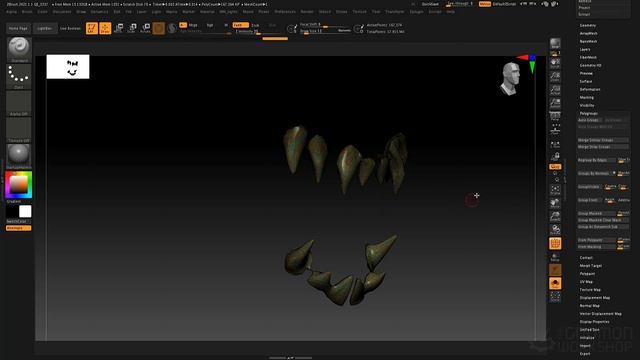Open the Brush menu
The width and height of the screenshot is (640, 360).
coord(27,12)
